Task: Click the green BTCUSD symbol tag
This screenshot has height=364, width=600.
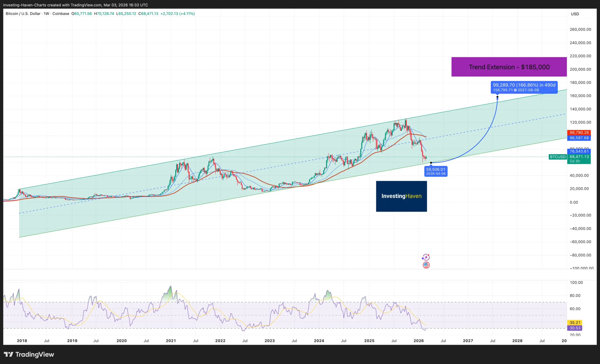Action: 557,157
